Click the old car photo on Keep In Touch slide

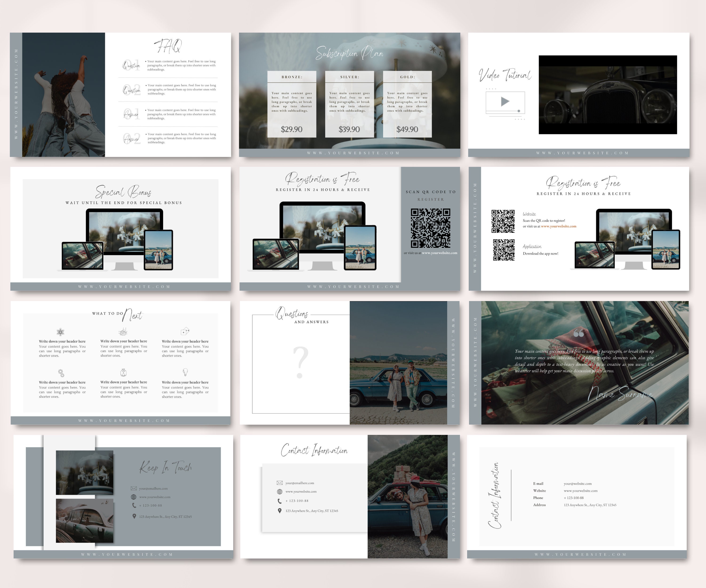tap(84, 520)
